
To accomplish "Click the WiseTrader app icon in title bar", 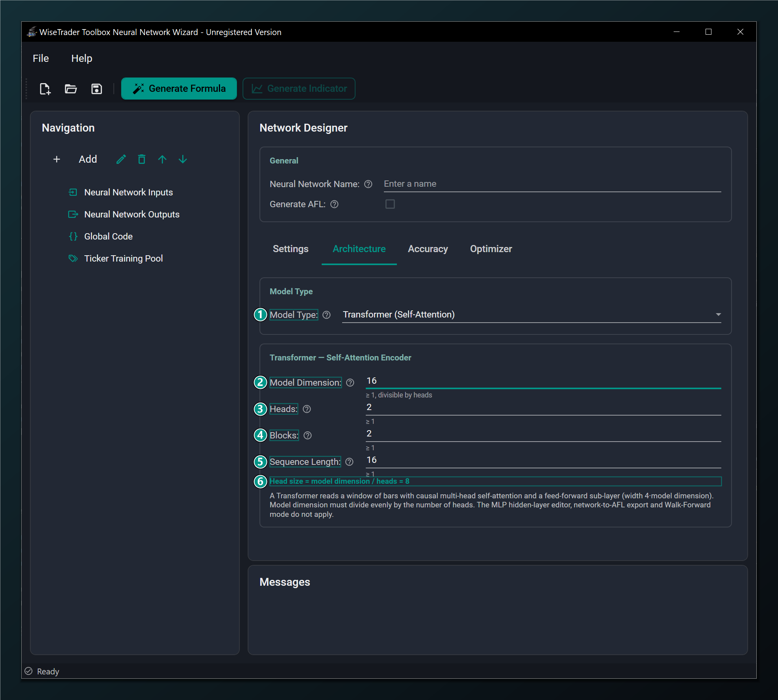I will click(x=32, y=32).
